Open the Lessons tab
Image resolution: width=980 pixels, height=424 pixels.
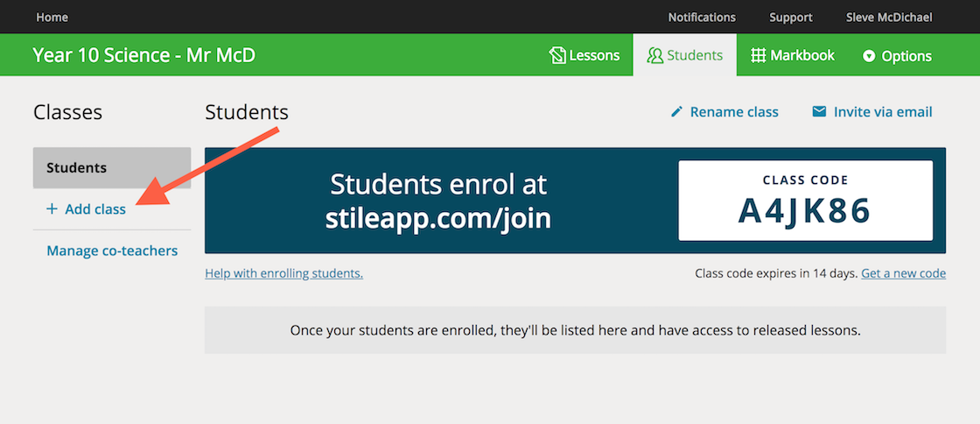[x=584, y=56]
